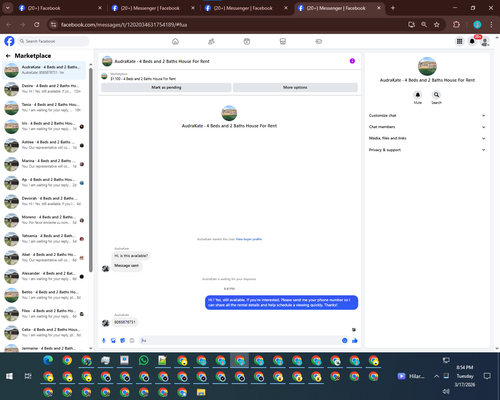Click the Mark as pending button
The image size is (500, 400).
pyautogui.click(x=166, y=87)
